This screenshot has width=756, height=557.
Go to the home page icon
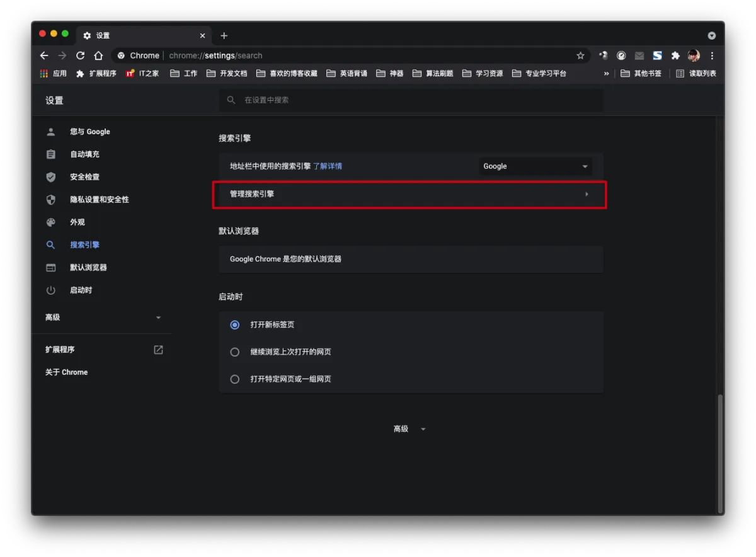[98, 55]
